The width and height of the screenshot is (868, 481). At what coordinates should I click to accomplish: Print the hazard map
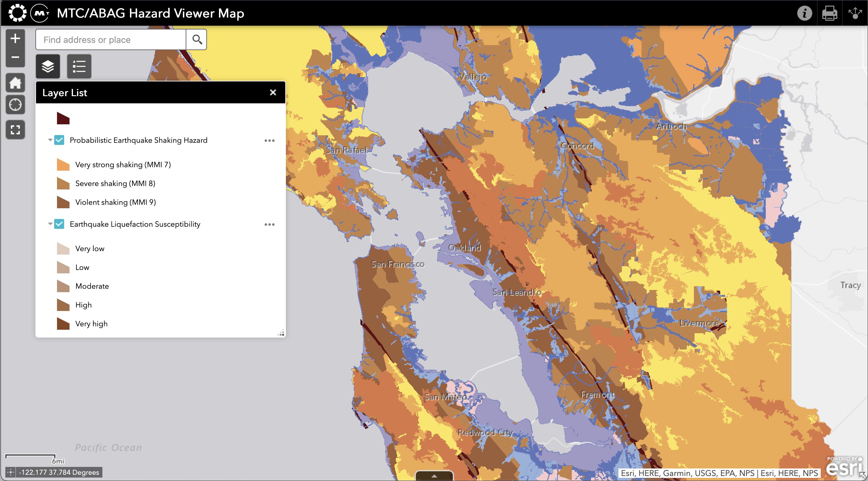829,13
